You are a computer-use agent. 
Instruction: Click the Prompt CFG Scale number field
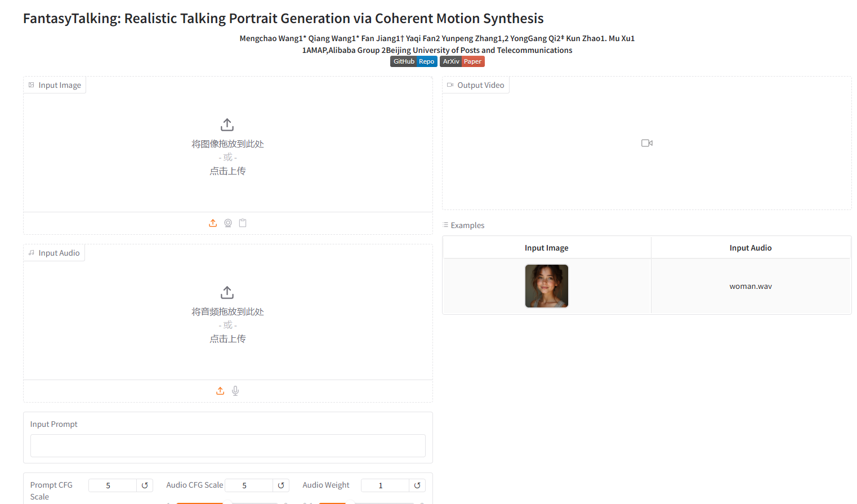click(113, 485)
